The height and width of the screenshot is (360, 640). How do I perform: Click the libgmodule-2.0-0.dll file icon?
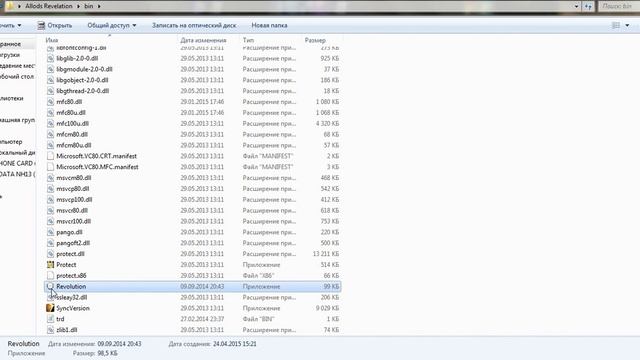[x=50, y=69]
